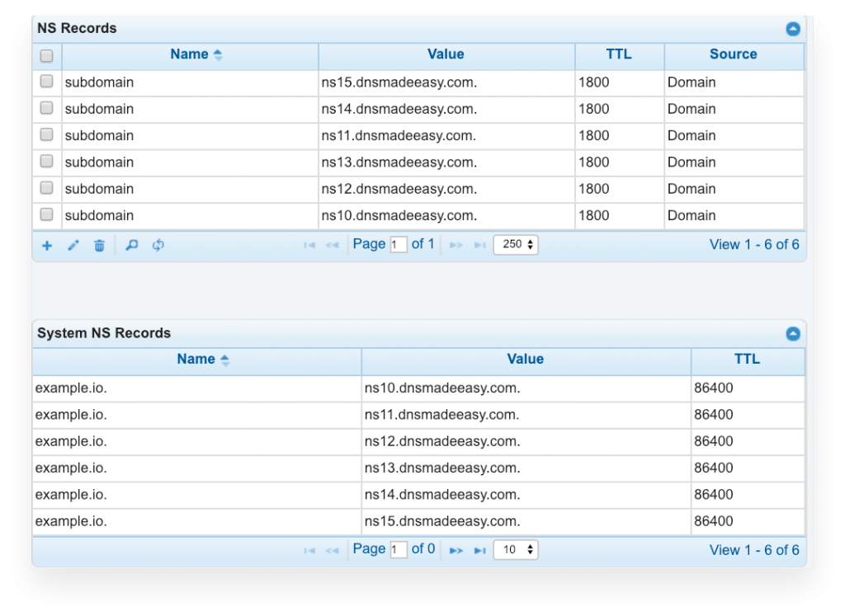This screenshot has height=616, width=845.
Task: Select ns14.dnsmadeeasy.com. value in NS Records
Action: [x=399, y=110]
